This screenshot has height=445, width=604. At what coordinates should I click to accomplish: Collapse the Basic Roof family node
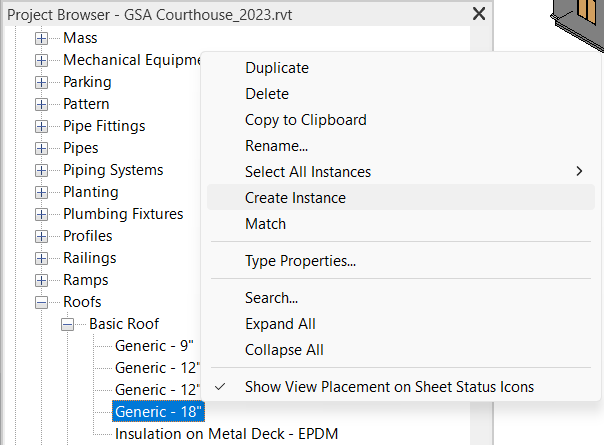pyautogui.click(x=68, y=324)
